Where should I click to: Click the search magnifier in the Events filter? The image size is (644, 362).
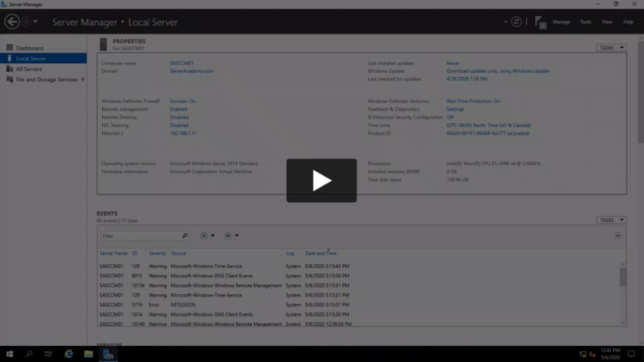(x=184, y=235)
